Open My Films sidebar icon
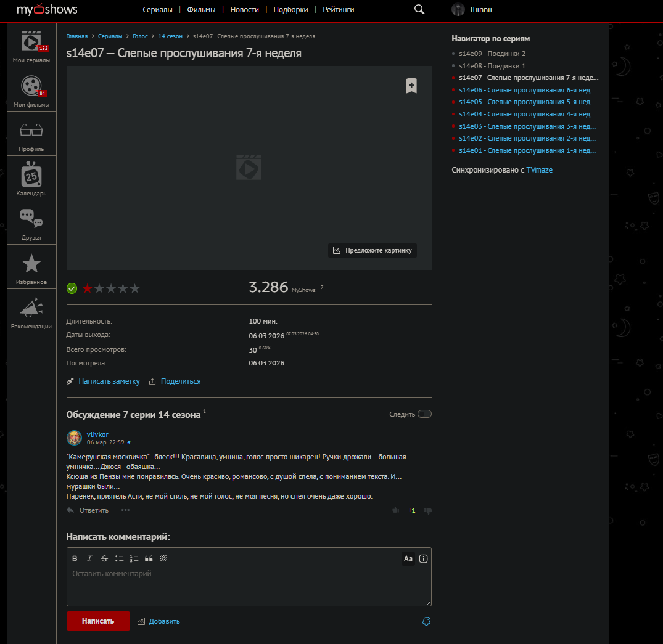Screen dimensions: 663x644 31,86
